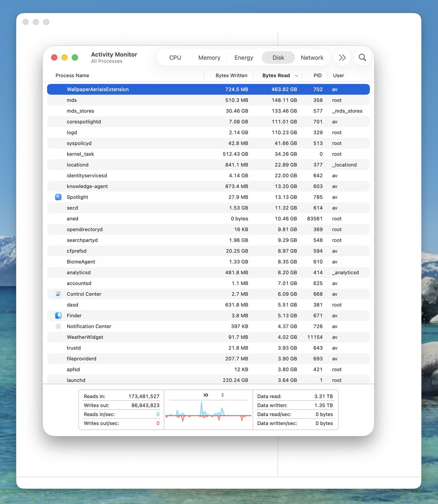Screen dimensions: 438x504
Task: Select the opendirectoryd process
Action: [x=208, y=229]
